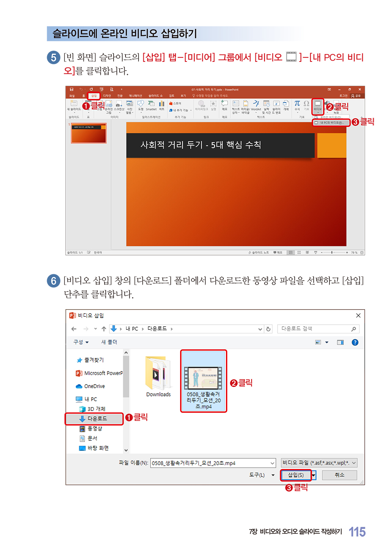Open the Store (스토어) add-ins

pyautogui.click(x=175, y=103)
